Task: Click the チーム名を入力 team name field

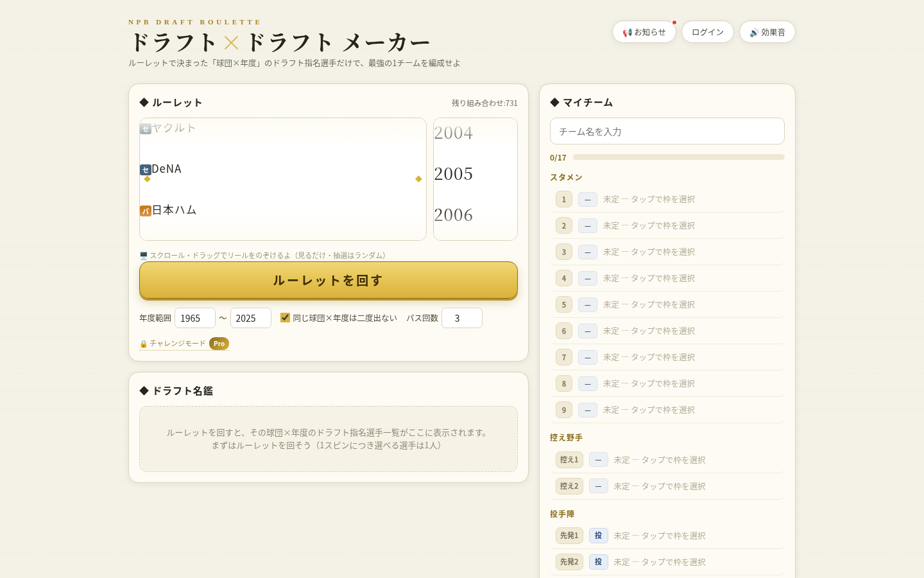Action: (667, 131)
